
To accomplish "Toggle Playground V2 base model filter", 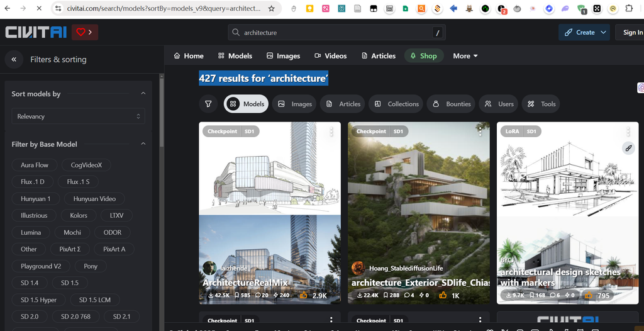I will 41,266.
